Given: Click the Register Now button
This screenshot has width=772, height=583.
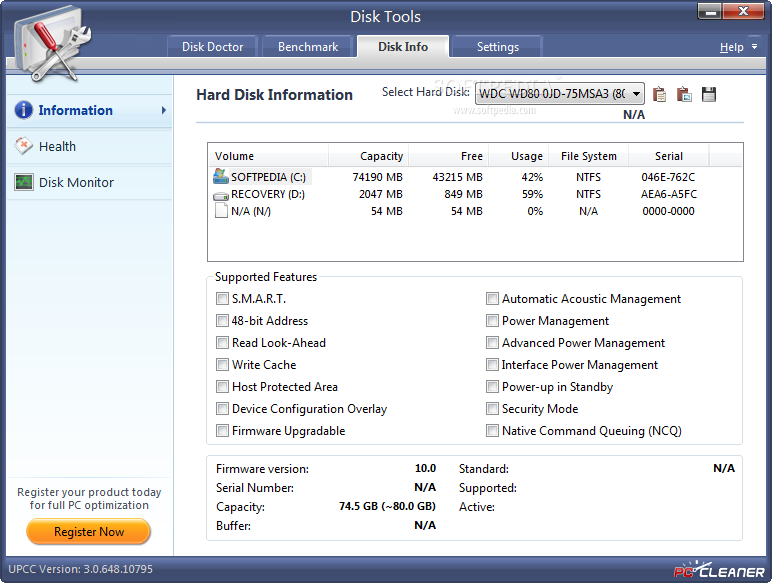Looking at the screenshot, I should (x=89, y=532).
